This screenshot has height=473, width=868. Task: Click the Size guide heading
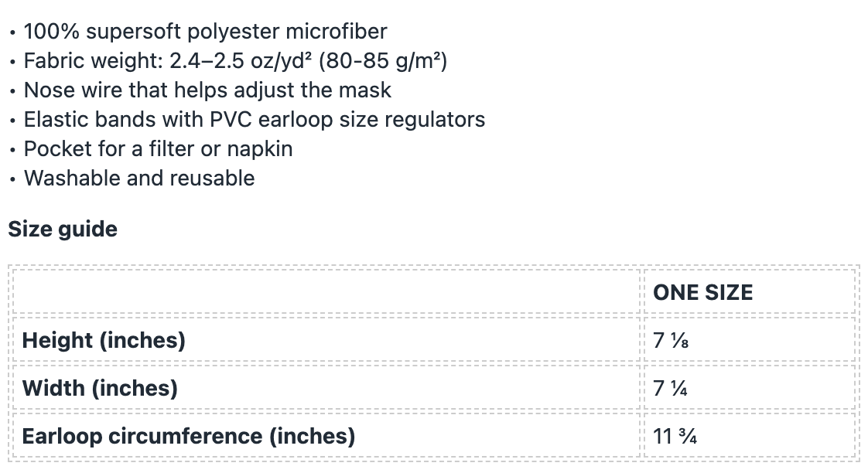pos(63,229)
